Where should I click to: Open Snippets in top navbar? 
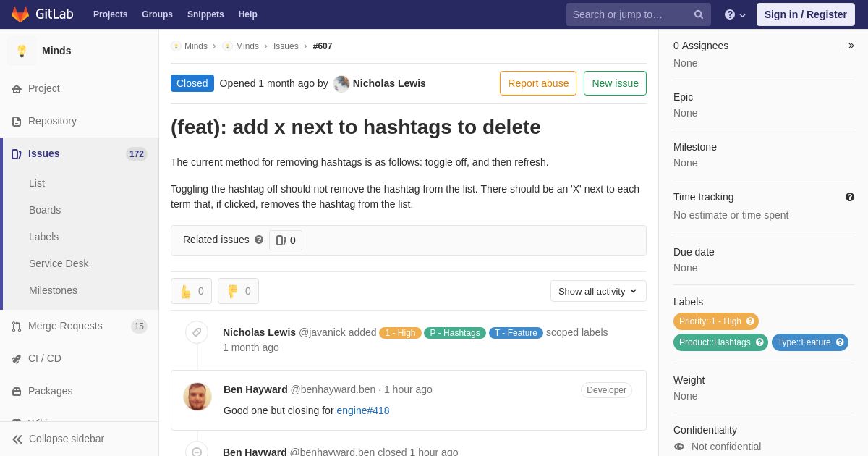(205, 14)
